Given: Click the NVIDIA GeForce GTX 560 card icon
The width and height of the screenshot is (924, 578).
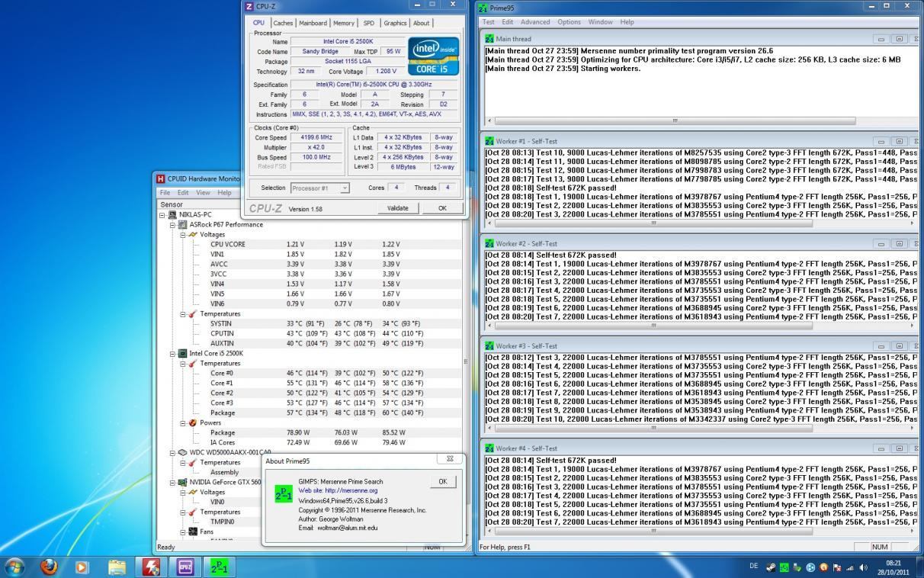Looking at the screenshot, I should (x=183, y=483).
